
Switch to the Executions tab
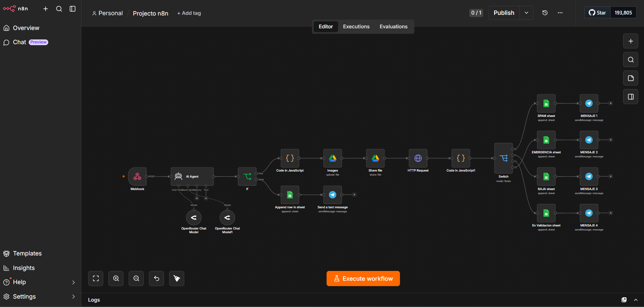coord(356,27)
